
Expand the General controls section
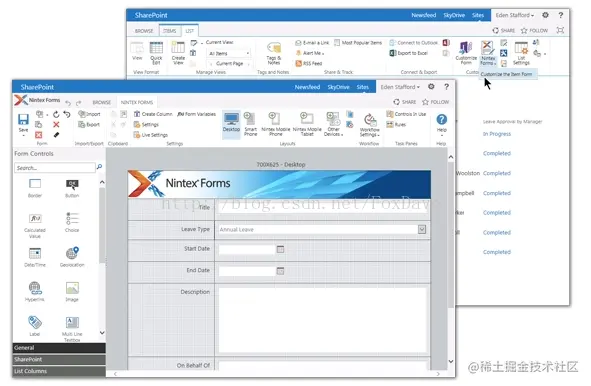59,348
